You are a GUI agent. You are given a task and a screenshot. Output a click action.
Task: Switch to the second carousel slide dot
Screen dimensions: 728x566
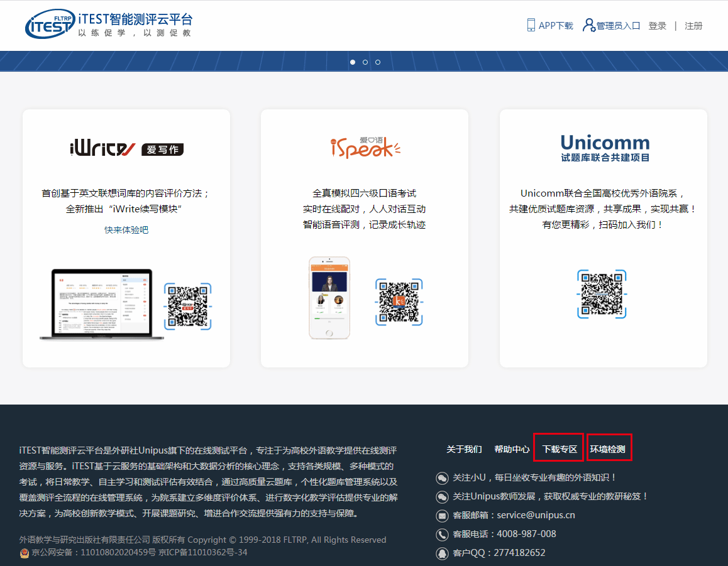point(365,62)
